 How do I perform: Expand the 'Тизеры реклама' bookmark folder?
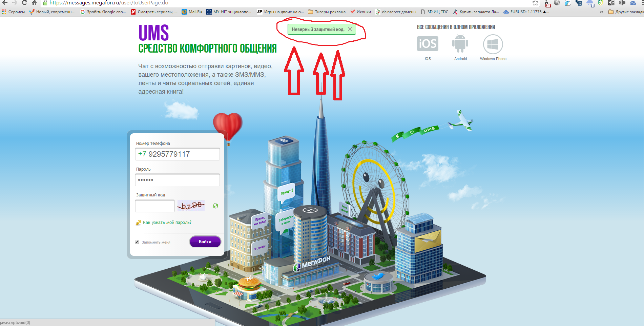(327, 12)
